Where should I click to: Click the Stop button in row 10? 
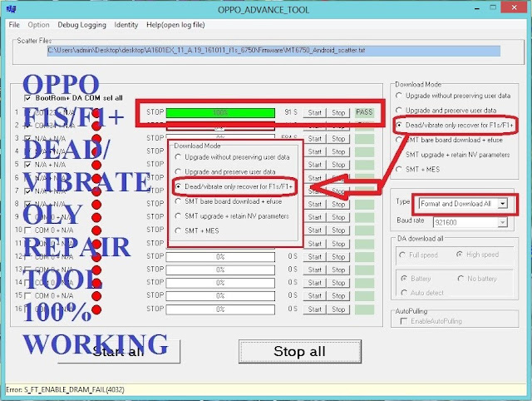click(338, 230)
